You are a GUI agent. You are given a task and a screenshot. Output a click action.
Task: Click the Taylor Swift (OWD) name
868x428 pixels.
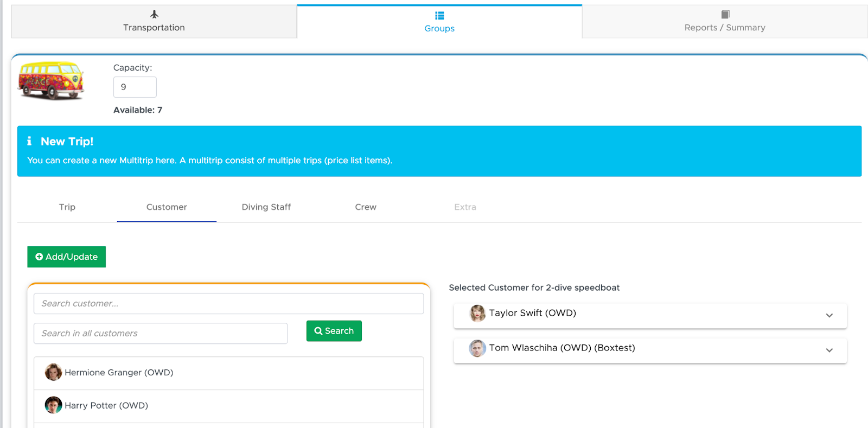coord(533,313)
